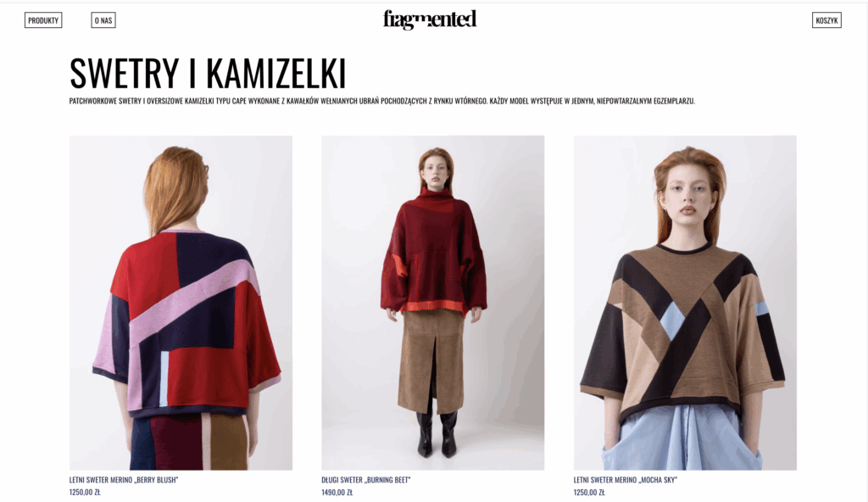The image size is (868, 502).
Task: Open the Burning Beet sweater photo
Action: click(x=433, y=303)
